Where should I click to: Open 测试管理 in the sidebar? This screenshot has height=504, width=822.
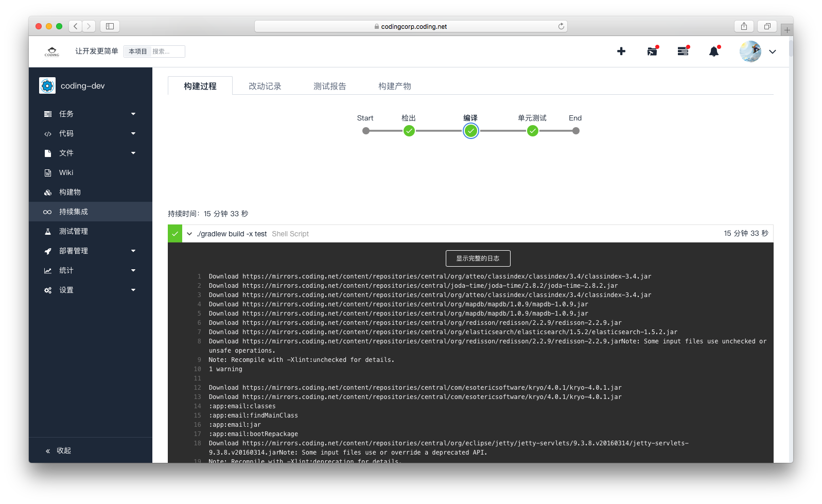73,231
